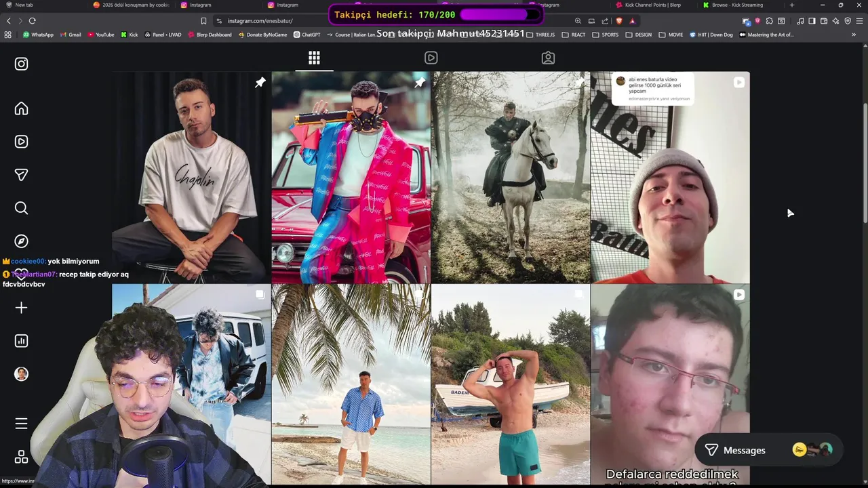Image resolution: width=868 pixels, height=488 pixels.
Task: Click the share icon in address bar
Action: 605,21
